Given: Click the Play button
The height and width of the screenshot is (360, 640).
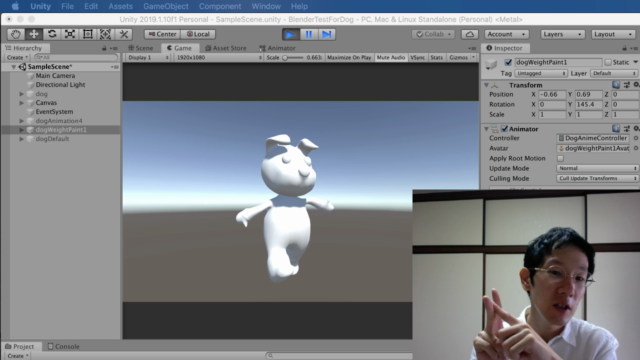Looking at the screenshot, I should click(x=291, y=34).
